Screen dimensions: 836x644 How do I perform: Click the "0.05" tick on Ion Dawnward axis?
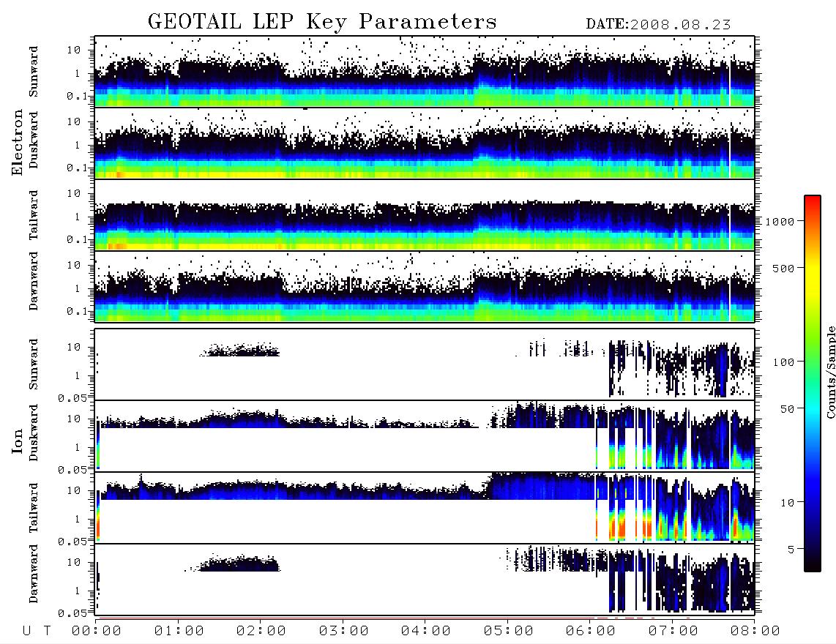coord(72,613)
